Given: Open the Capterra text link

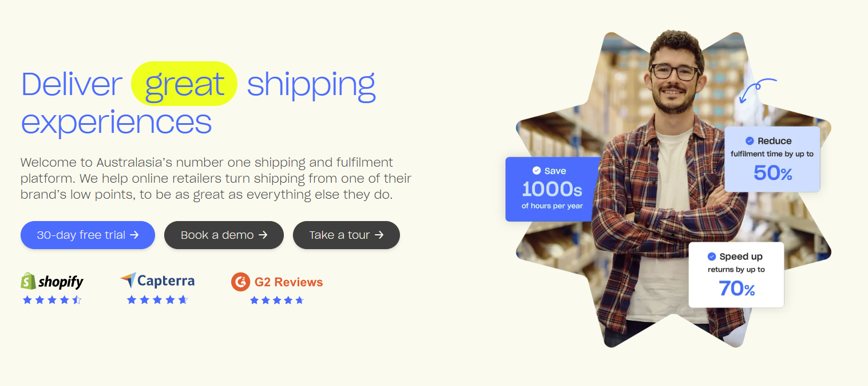Looking at the screenshot, I should [166, 281].
